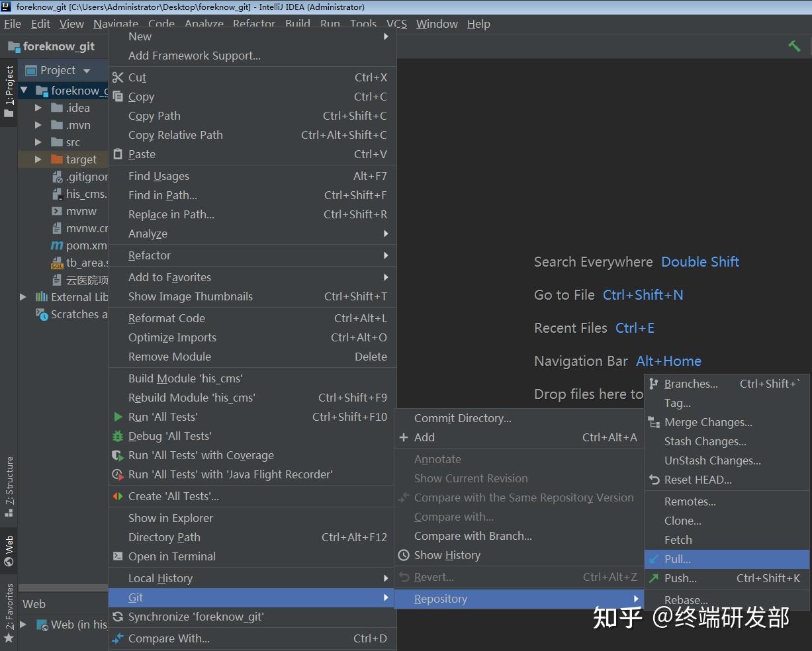Screen dimensions: 812x651
Task: Click the Show History clock icon
Action: point(402,555)
